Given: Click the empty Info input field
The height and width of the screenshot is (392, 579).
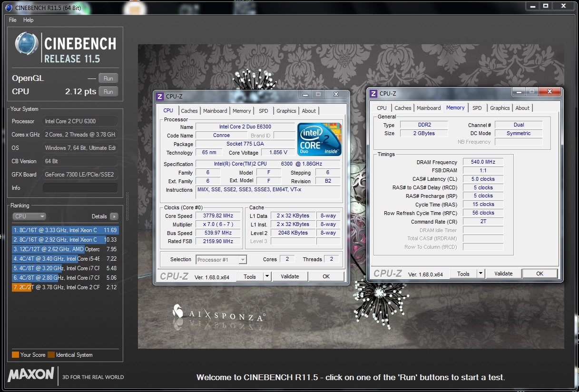Looking at the screenshot, I should click(80, 188).
